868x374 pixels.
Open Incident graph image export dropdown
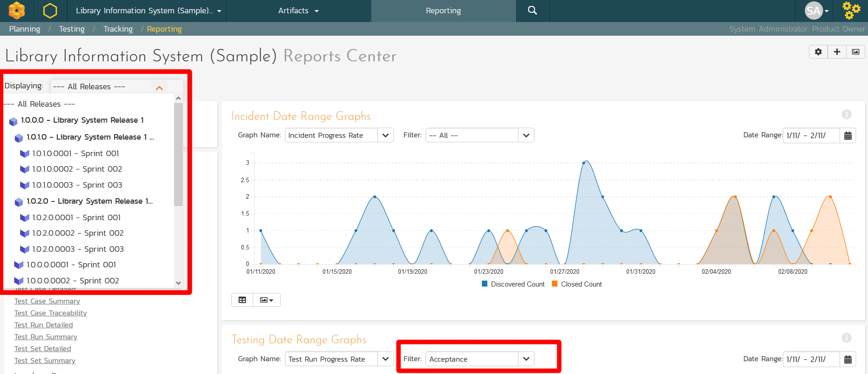[267, 300]
